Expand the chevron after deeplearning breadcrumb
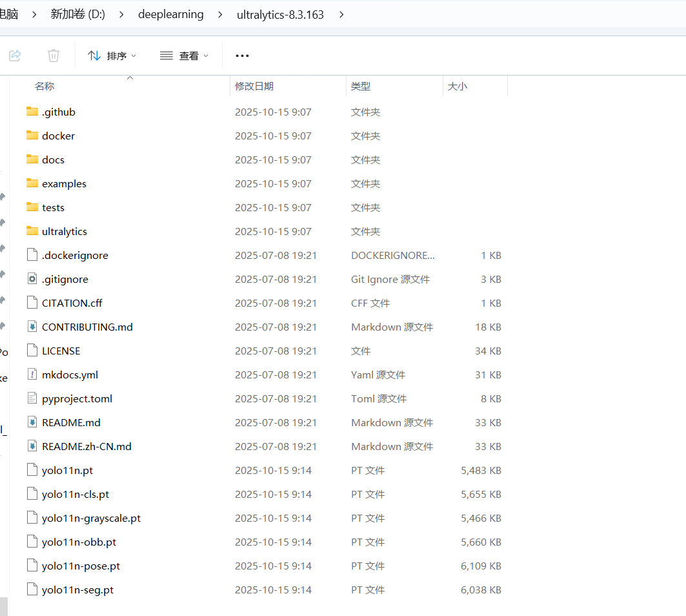Screen dimensions: 686x616 (x=220, y=14)
